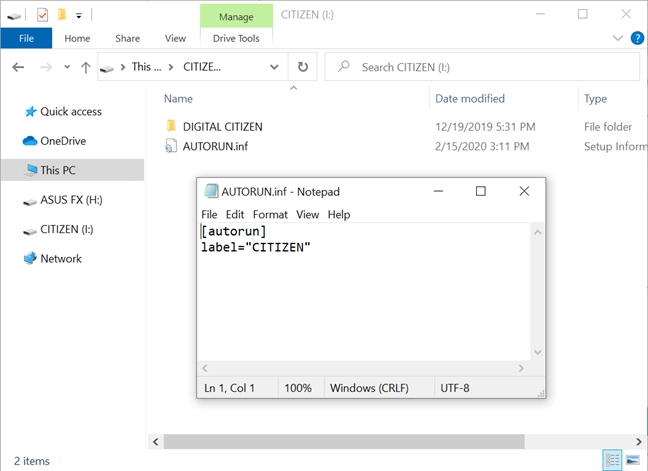This screenshot has height=471, width=648.
Task: Select ASUS FX (H:) drive
Action: tap(71, 200)
